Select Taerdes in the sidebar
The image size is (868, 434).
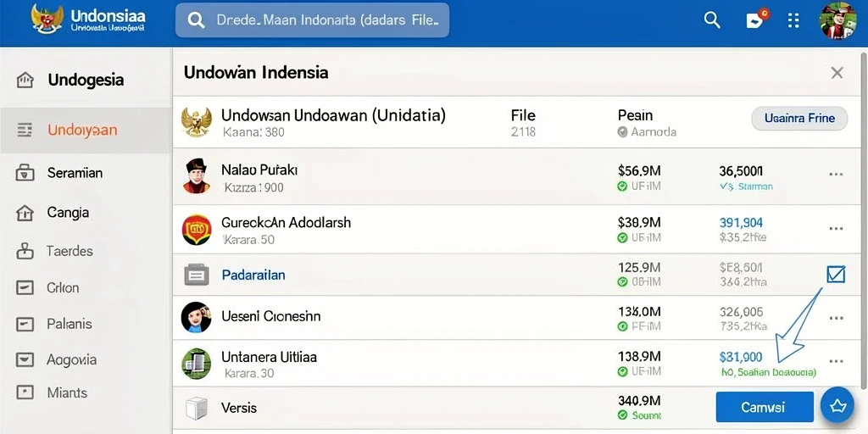pyautogui.click(x=70, y=251)
